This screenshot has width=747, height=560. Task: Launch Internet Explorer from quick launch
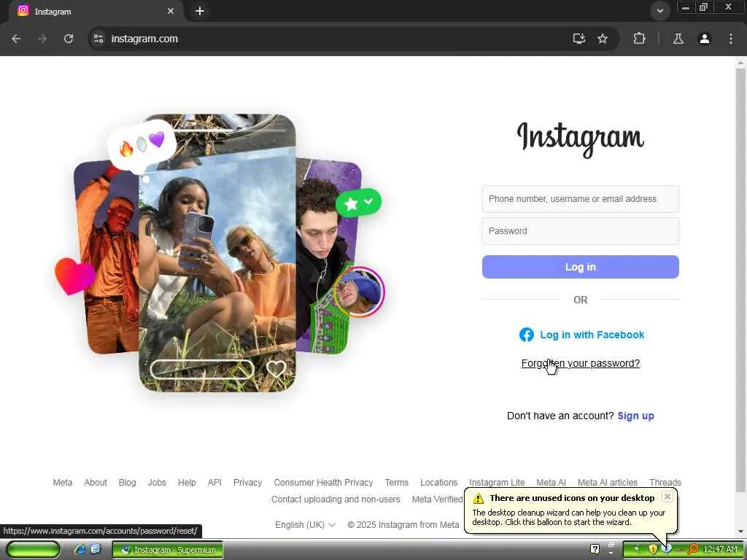click(x=80, y=550)
